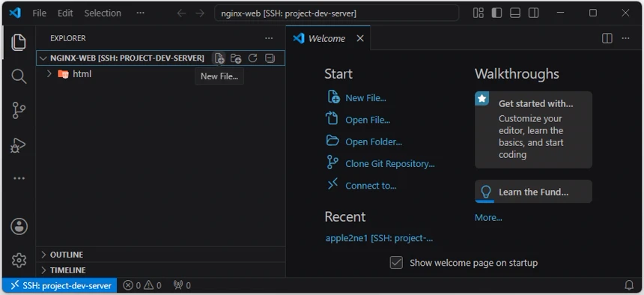Go forward using the right arrow

[x=200, y=13]
